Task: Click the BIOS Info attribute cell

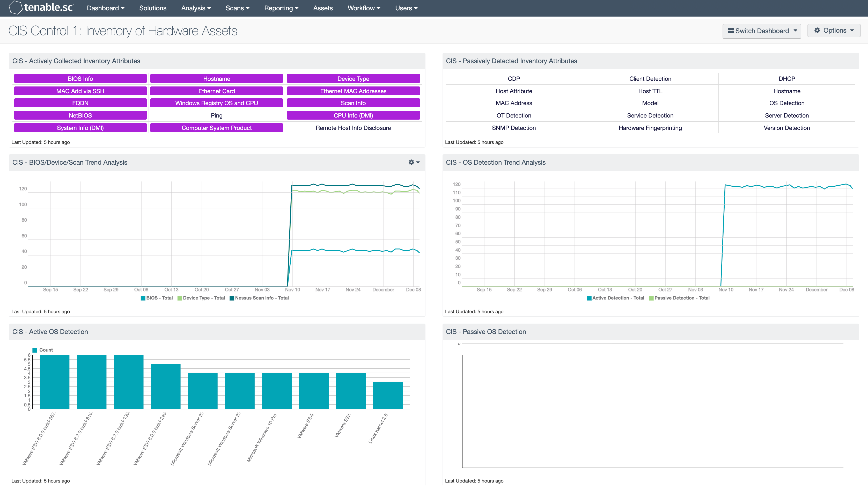Action: (x=80, y=78)
